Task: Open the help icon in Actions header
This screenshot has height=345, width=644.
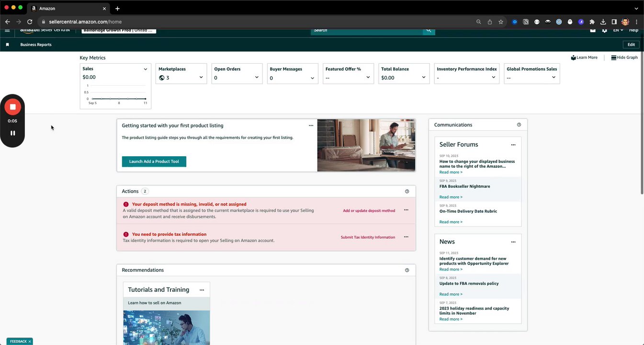Action: pyautogui.click(x=407, y=191)
